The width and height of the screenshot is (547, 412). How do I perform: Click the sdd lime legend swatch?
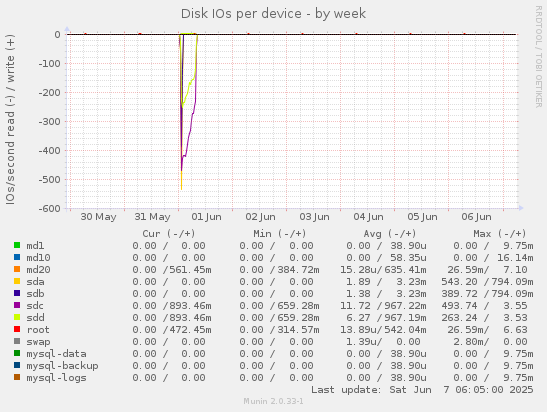point(17,317)
